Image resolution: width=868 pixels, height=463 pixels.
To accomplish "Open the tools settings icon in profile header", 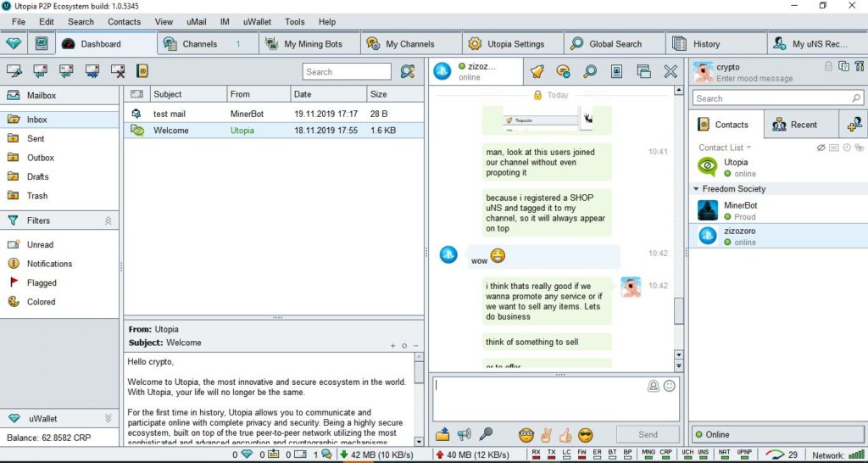I will [860, 66].
